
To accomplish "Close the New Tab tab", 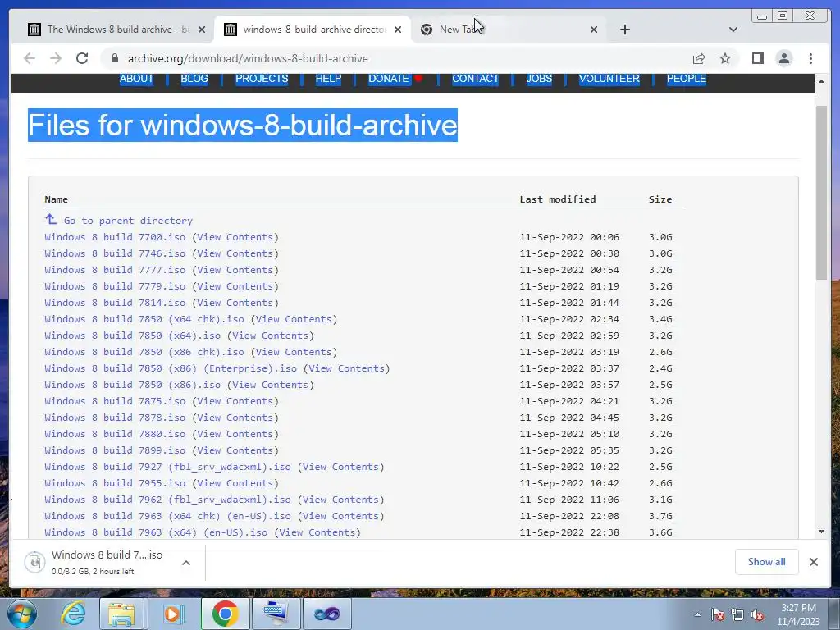I will click(594, 30).
